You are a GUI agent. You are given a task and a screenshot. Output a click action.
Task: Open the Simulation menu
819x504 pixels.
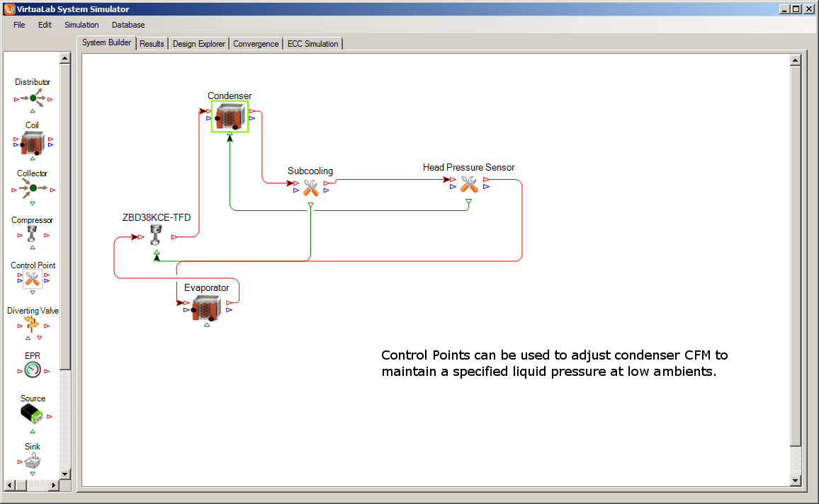81,25
